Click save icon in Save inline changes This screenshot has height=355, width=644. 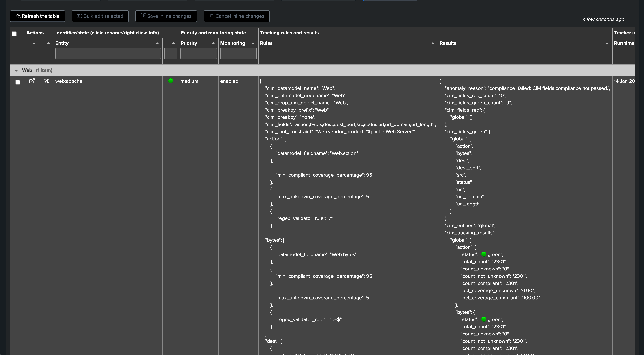[x=143, y=16]
